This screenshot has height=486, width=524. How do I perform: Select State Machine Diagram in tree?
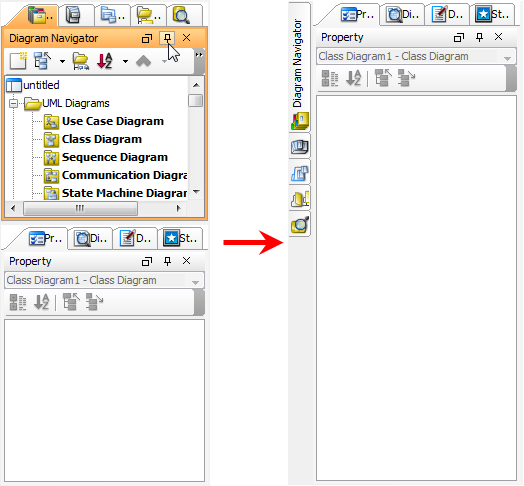(116, 193)
